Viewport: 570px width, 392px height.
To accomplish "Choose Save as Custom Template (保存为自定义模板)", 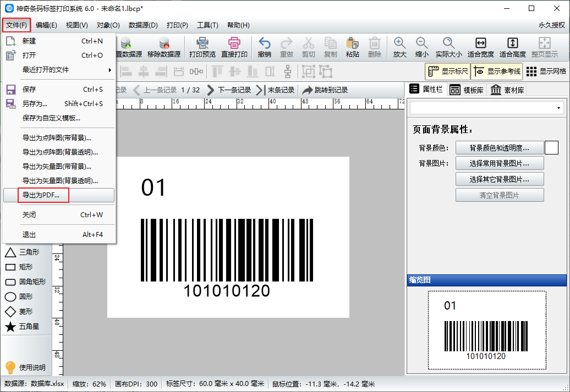I will [x=59, y=118].
